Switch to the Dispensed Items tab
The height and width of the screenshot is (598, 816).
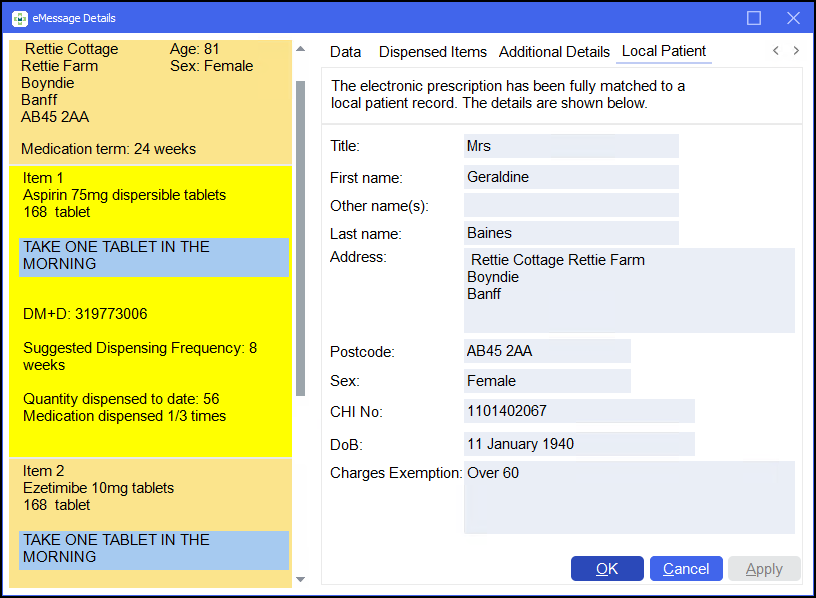432,52
